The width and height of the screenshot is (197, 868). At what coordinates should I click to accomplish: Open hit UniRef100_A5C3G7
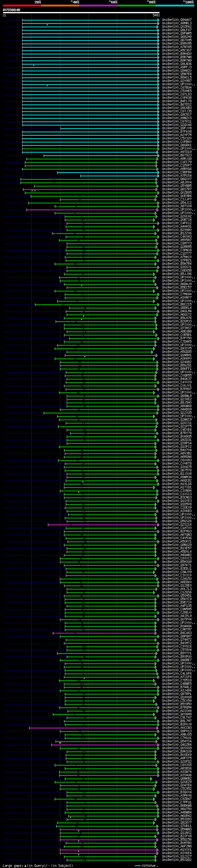177,50
